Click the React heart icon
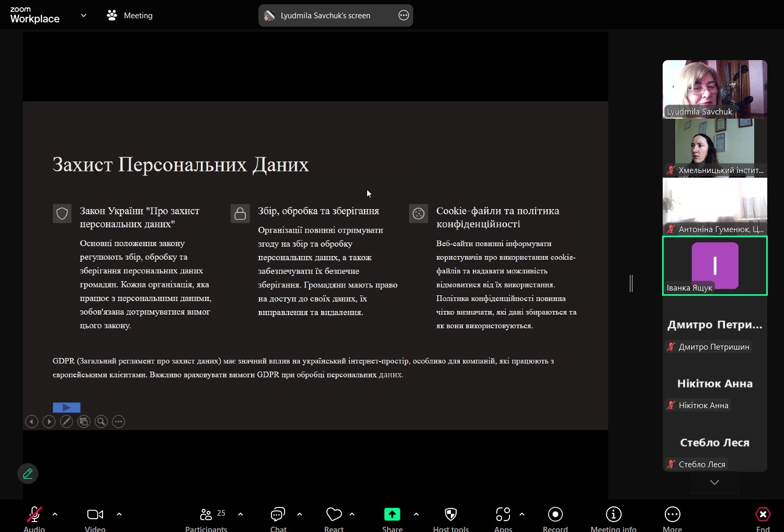Screen dimensions: 784x532 334,515
